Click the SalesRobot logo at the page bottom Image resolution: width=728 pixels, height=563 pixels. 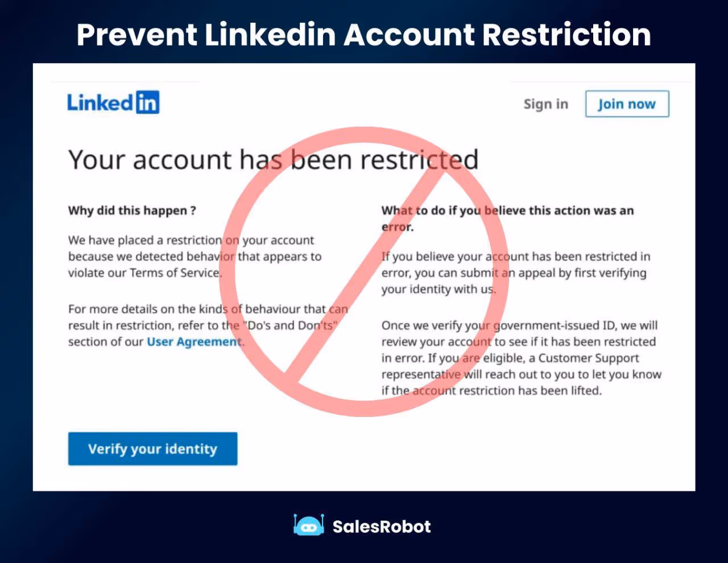[362, 526]
